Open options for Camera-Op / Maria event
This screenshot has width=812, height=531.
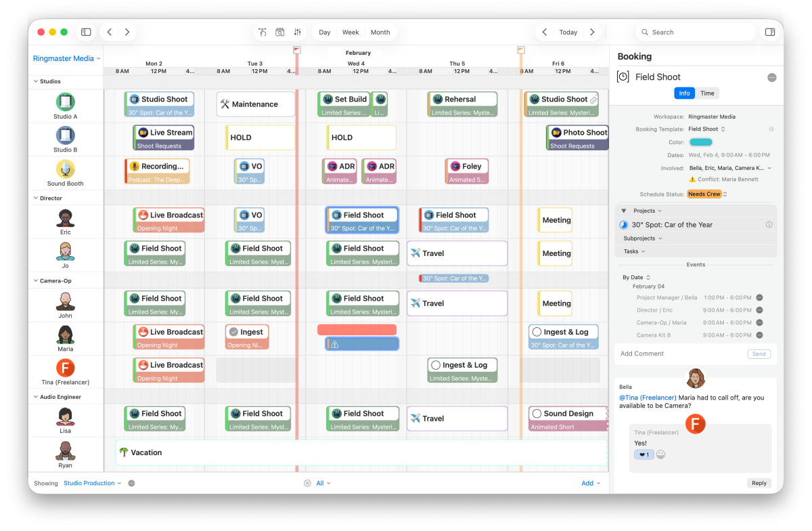(x=759, y=322)
